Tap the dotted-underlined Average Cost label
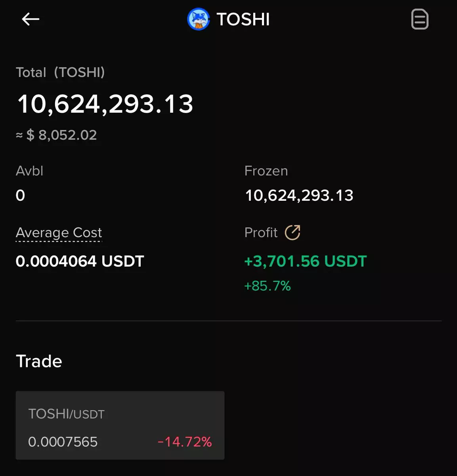 click(x=59, y=232)
